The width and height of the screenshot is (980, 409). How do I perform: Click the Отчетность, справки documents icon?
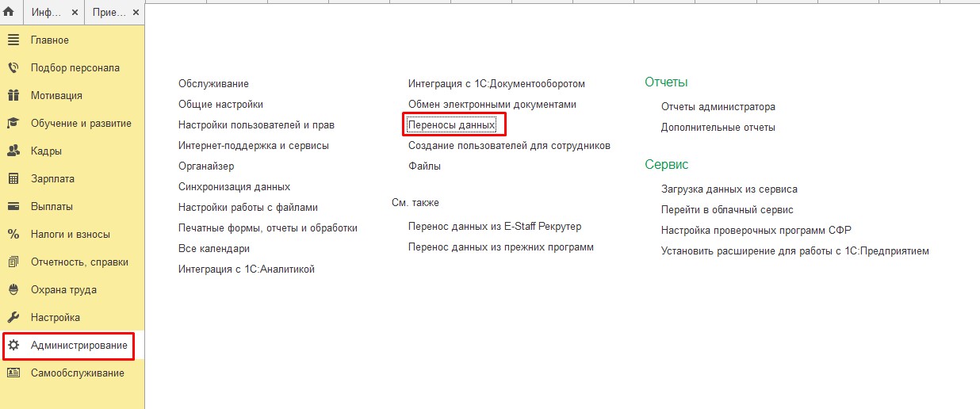tap(13, 262)
